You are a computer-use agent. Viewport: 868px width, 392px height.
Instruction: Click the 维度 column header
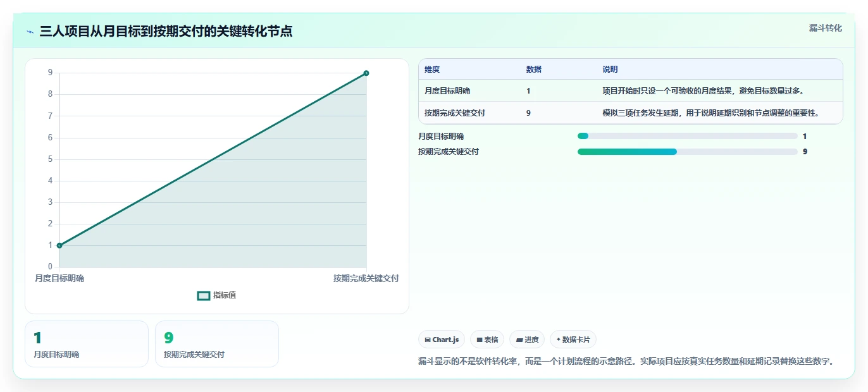(x=432, y=70)
